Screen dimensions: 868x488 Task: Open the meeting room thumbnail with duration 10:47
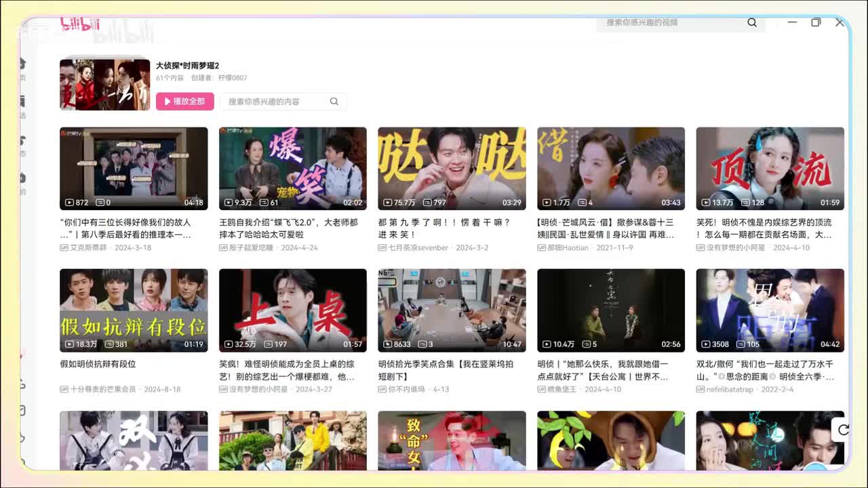pos(452,310)
